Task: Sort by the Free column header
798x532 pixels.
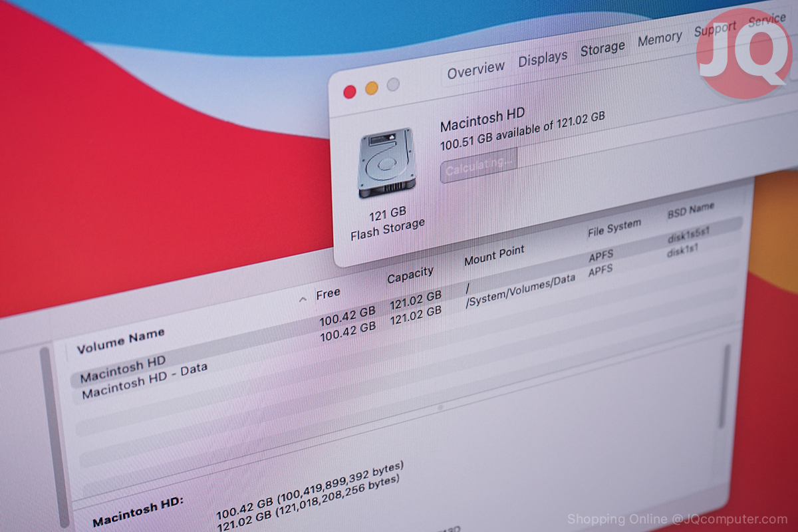Action: click(328, 293)
